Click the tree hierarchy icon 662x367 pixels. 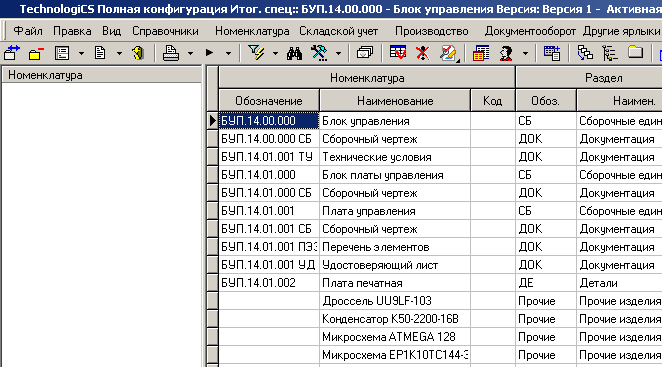(x=610, y=53)
